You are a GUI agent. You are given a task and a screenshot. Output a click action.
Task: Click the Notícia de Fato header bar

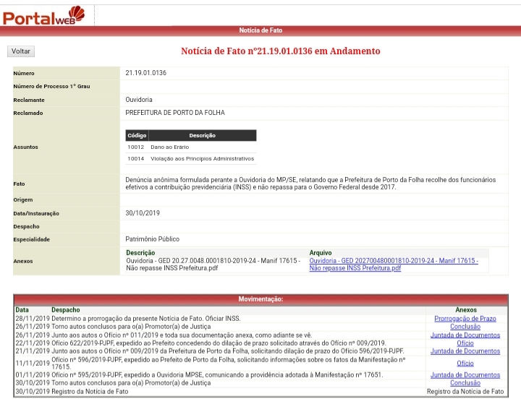click(260, 30)
